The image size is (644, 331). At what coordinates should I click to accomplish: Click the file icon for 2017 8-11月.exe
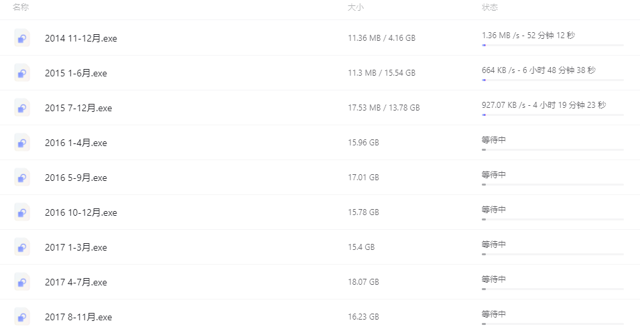click(21, 317)
